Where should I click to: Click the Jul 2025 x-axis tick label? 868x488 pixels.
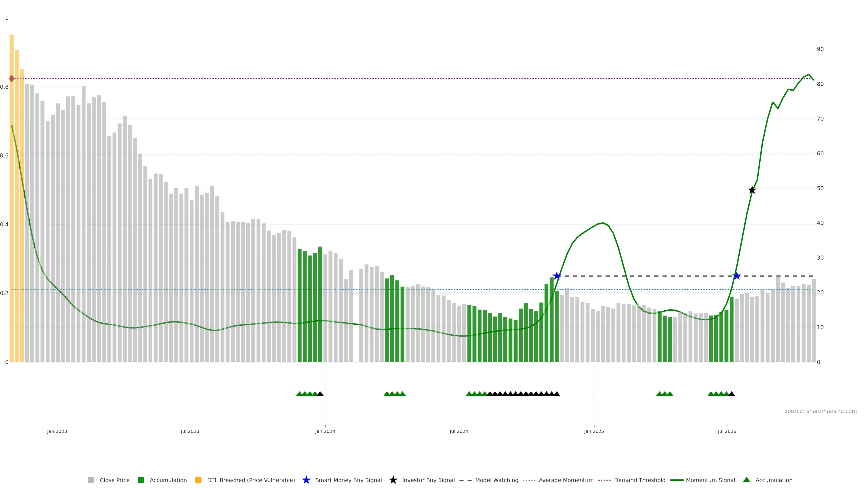tap(727, 432)
